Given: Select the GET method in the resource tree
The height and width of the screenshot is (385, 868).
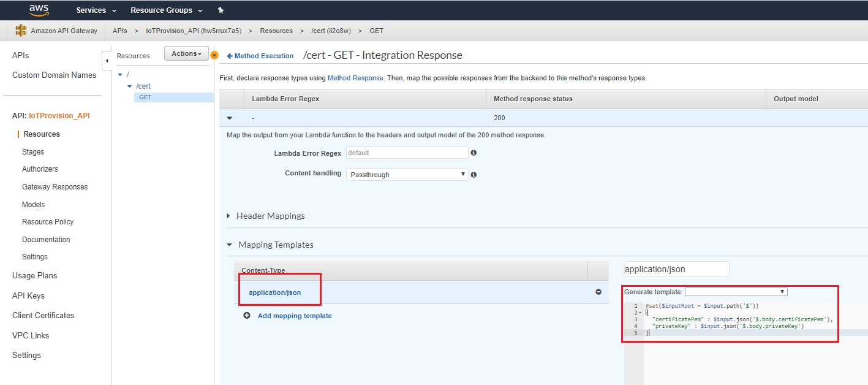Looking at the screenshot, I should pos(145,97).
